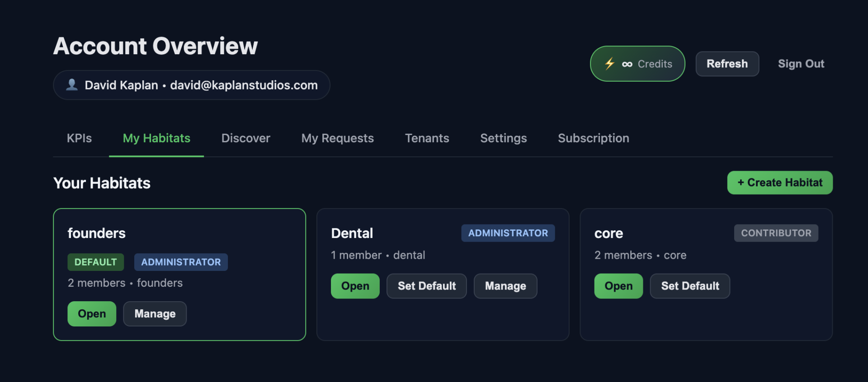Open the core habitat
Viewport: 868px width, 382px height.
[x=618, y=286]
